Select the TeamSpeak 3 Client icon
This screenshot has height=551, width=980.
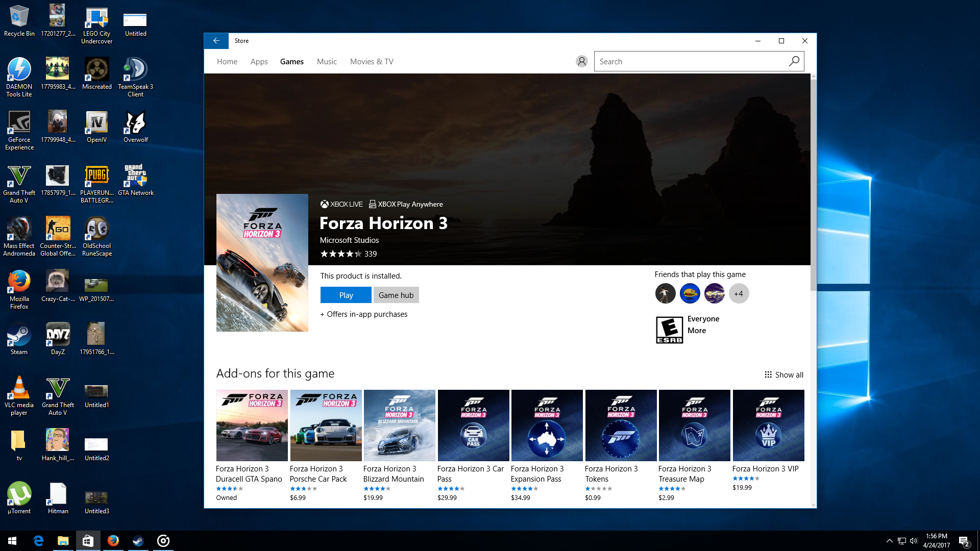click(136, 77)
